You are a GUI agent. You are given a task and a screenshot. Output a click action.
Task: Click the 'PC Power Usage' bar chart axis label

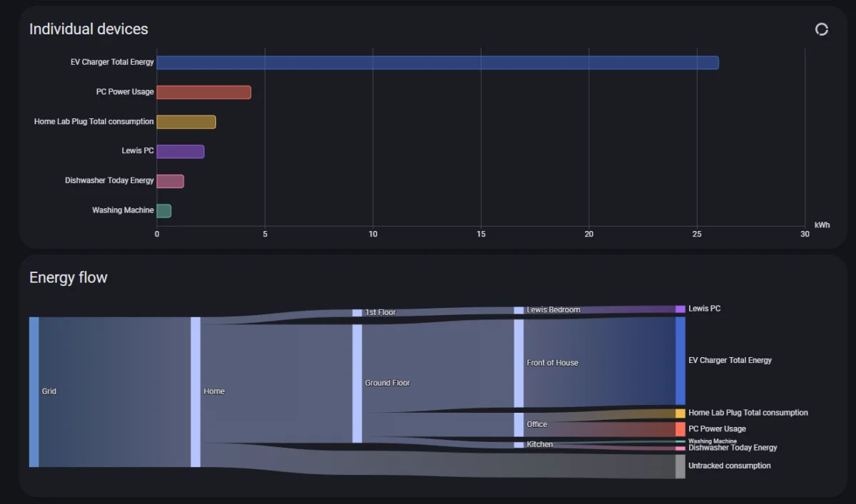[x=125, y=92]
